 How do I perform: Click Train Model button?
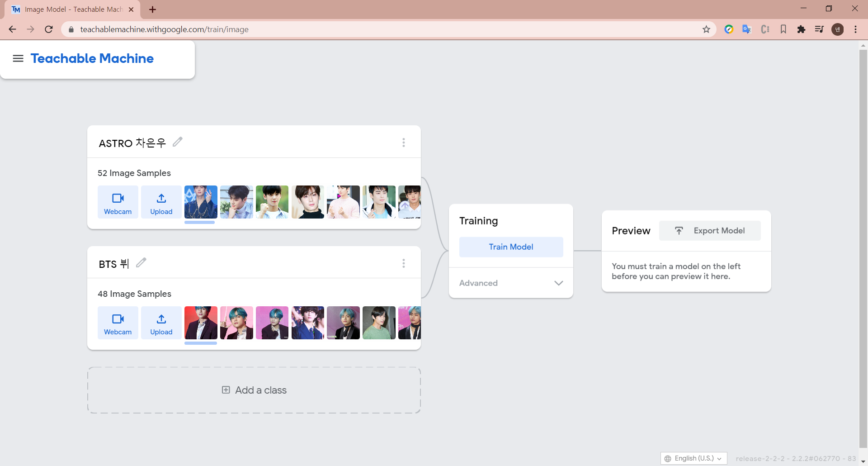pyautogui.click(x=511, y=247)
